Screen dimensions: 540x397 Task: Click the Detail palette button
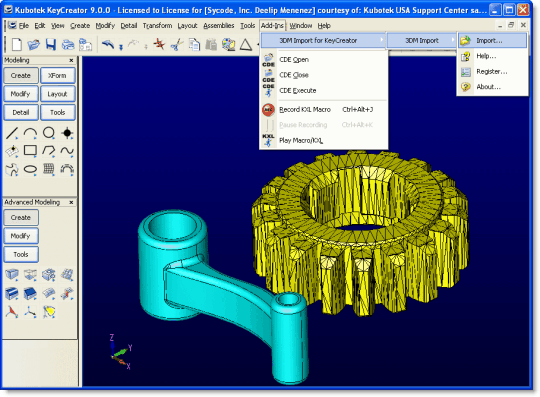coord(21,113)
